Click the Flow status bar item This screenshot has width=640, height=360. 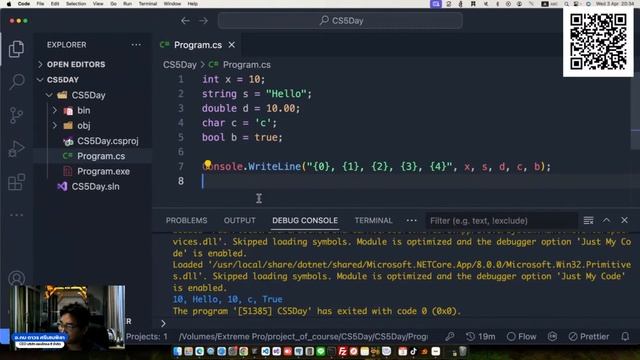[x=521, y=336]
